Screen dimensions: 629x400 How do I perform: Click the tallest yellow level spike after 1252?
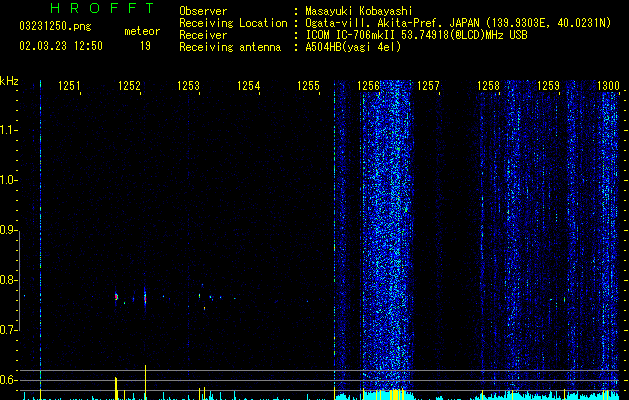[x=145, y=382]
